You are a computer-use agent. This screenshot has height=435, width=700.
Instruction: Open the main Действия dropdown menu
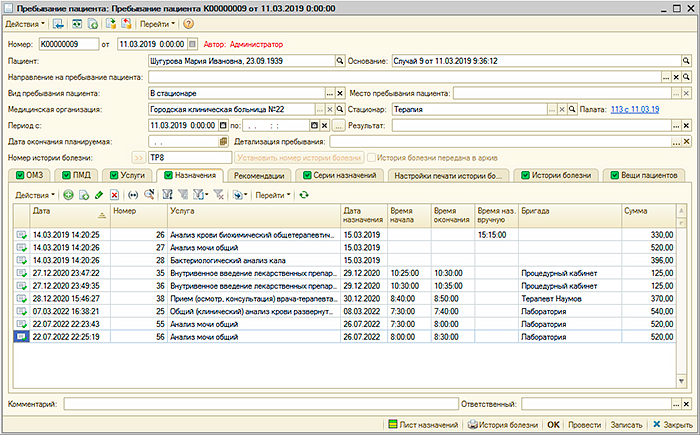pos(24,23)
